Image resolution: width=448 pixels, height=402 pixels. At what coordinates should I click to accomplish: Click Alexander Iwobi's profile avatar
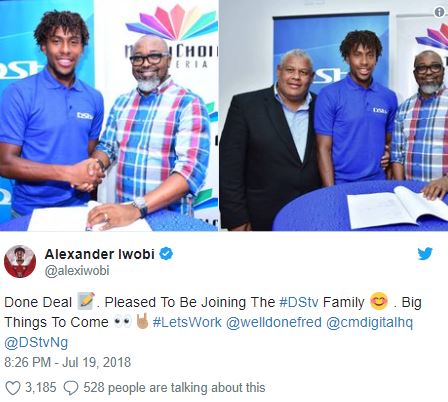20,261
